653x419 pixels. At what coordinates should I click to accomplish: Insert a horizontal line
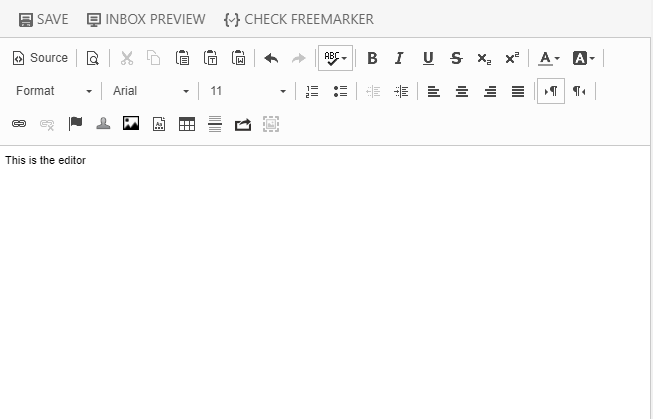click(215, 124)
